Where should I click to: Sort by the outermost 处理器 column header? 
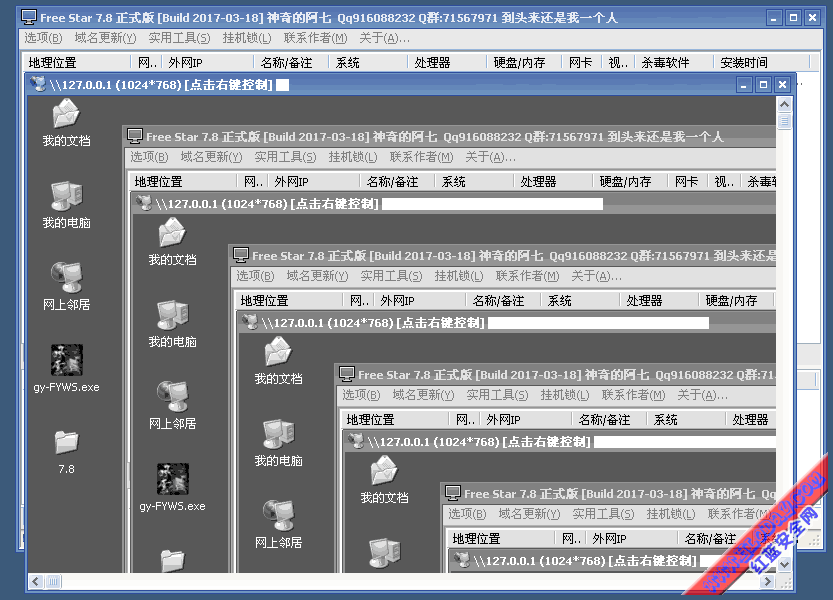tap(446, 63)
